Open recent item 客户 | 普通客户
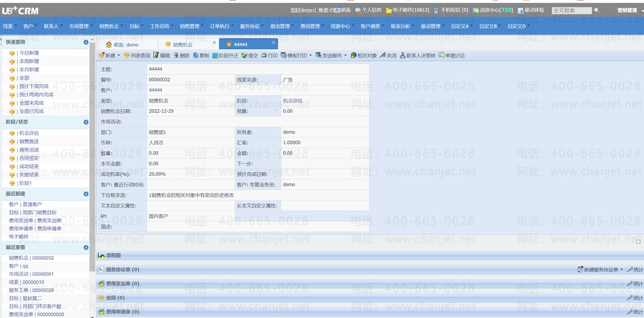 coord(26,204)
